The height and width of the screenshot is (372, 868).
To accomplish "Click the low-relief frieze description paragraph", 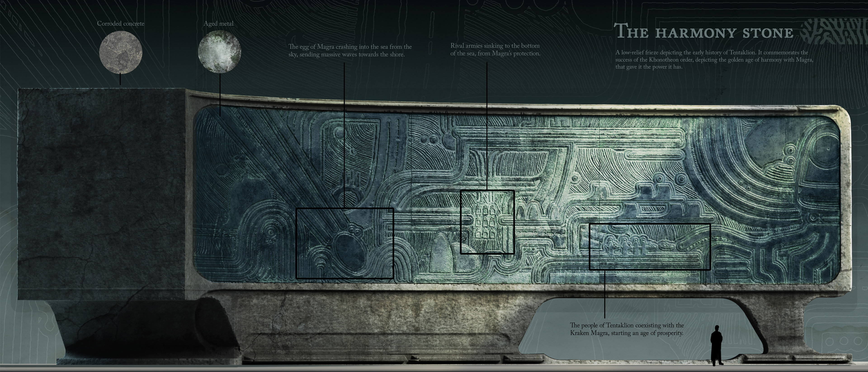I will click(714, 60).
